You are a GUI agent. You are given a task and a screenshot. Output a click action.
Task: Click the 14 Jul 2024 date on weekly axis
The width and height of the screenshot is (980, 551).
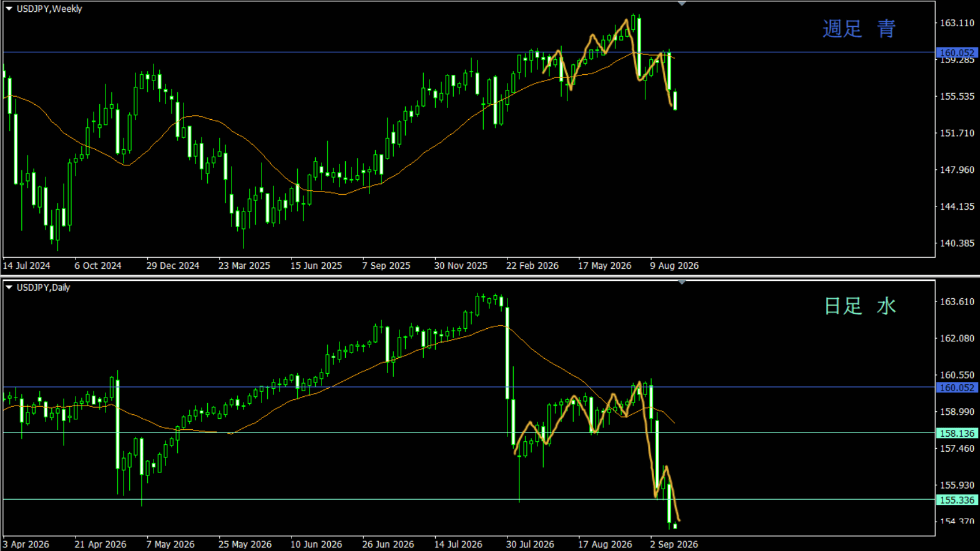point(26,266)
